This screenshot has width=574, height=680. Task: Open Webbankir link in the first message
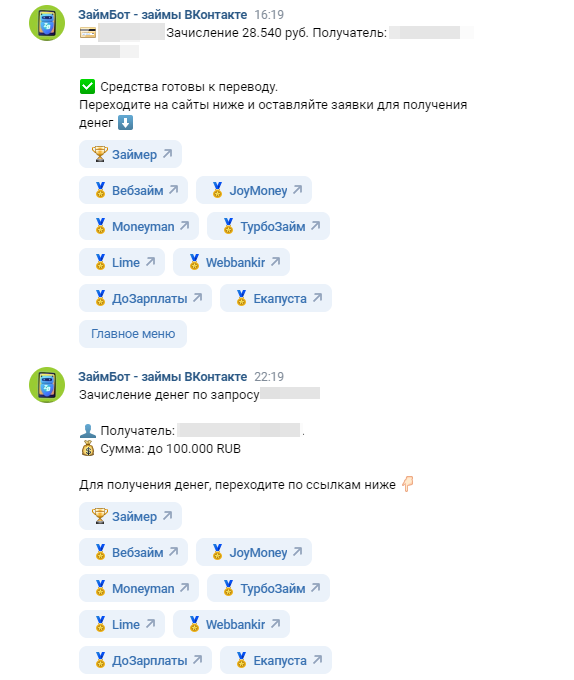point(232,262)
